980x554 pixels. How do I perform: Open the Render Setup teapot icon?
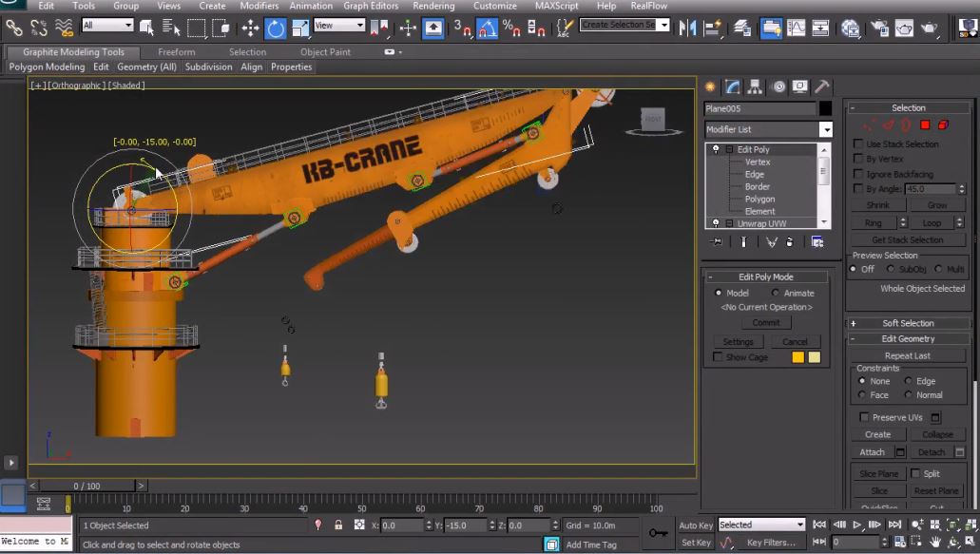coord(880,28)
